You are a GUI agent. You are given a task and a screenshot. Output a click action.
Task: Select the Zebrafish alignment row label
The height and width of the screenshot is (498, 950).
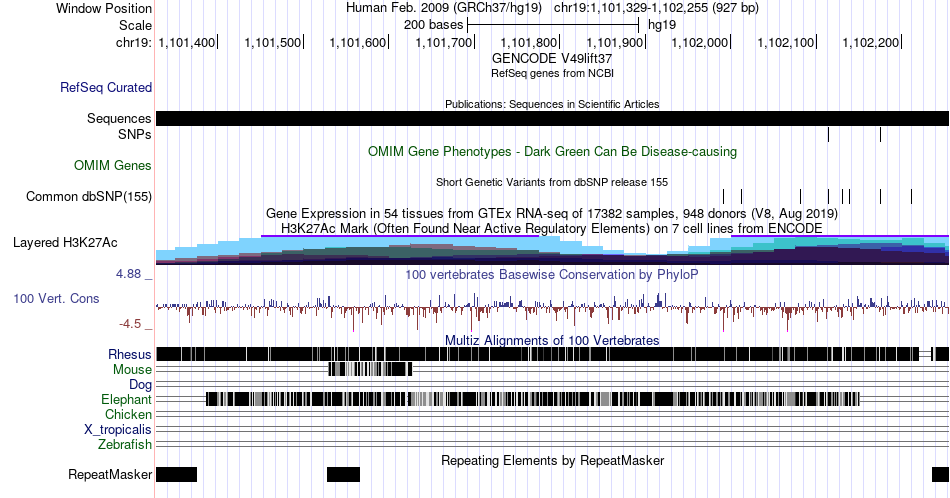click(x=125, y=445)
